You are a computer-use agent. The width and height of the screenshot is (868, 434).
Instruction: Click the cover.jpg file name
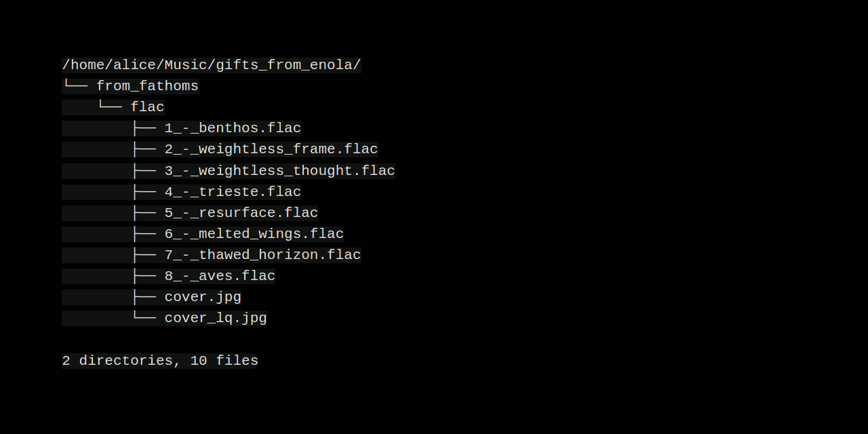(x=203, y=297)
